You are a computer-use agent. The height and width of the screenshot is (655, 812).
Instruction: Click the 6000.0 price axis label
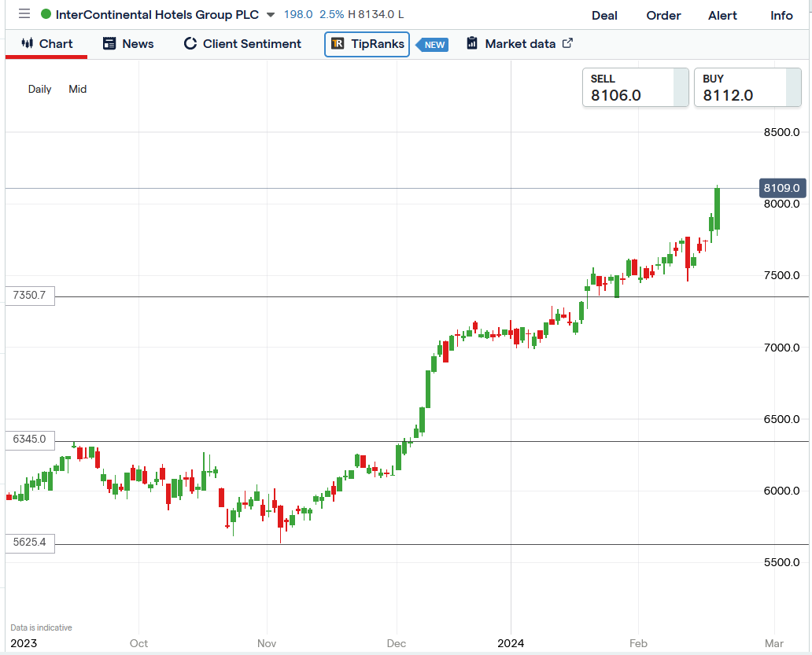[x=781, y=491]
